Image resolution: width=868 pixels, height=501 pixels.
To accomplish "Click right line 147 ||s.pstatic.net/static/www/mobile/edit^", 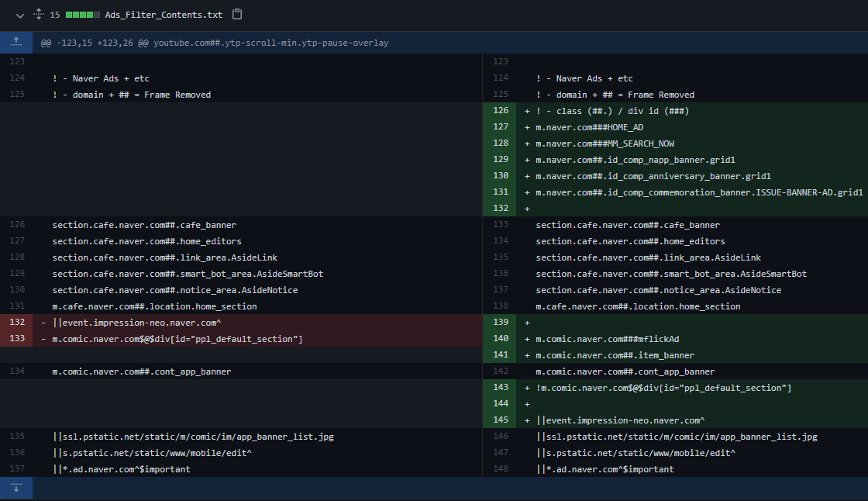I will coord(635,453).
